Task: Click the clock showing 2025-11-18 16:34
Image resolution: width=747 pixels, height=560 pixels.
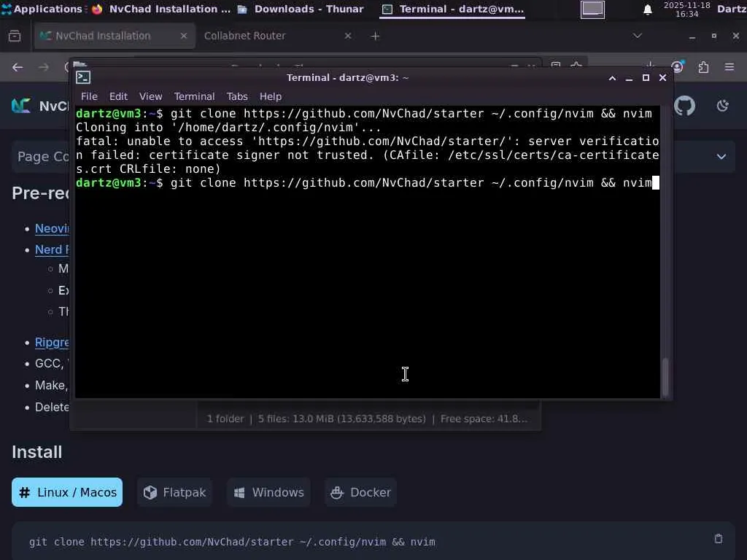Action: (687, 9)
